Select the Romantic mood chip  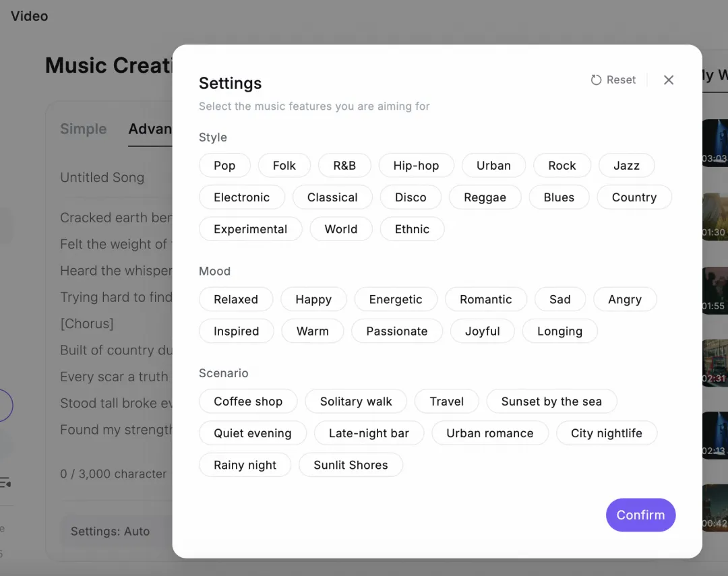(485, 299)
